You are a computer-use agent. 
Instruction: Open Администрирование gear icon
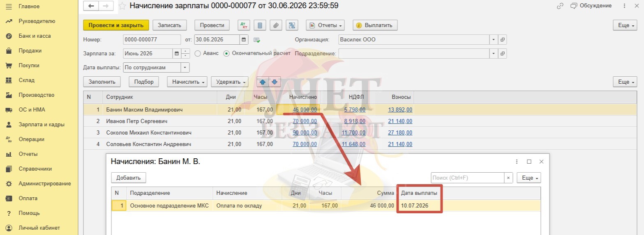pyautogui.click(x=8, y=184)
